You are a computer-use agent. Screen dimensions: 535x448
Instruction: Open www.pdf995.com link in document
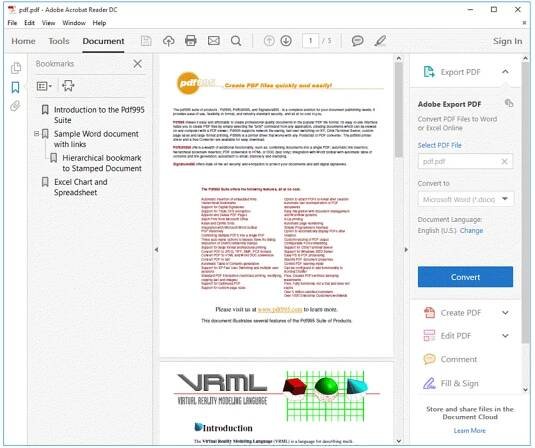coord(280,309)
